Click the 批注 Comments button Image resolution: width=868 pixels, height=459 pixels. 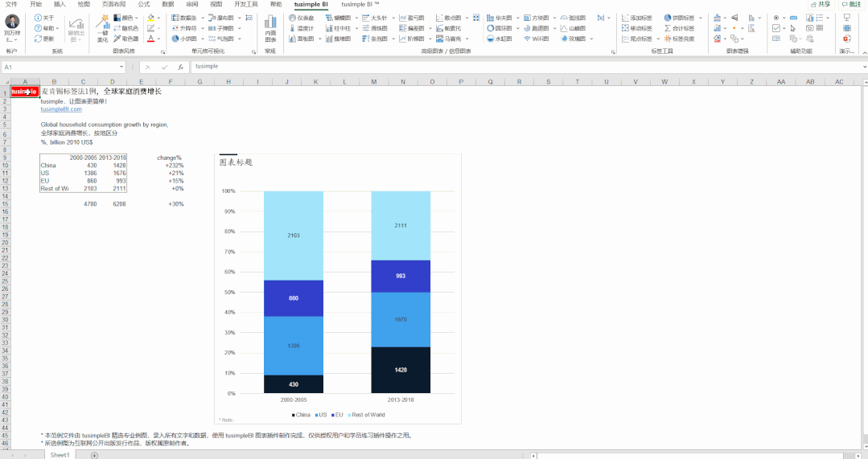click(851, 5)
